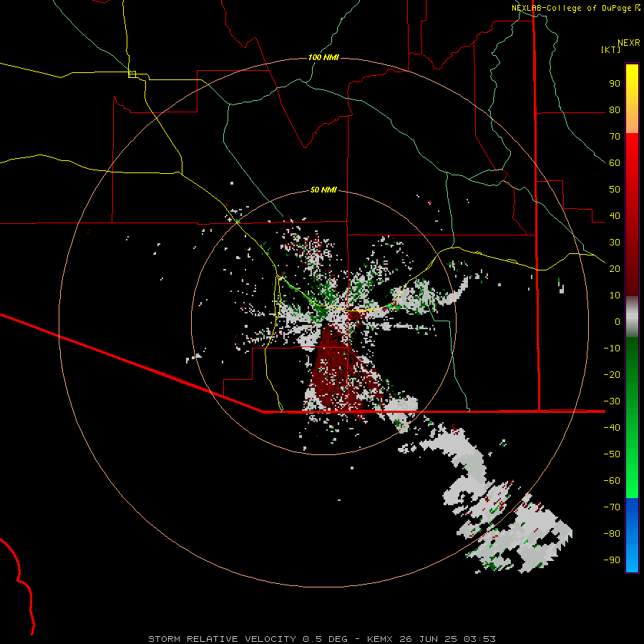This screenshot has height=644, width=644.
Task: Click the 50 NMI range ring label
Action: (323, 190)
